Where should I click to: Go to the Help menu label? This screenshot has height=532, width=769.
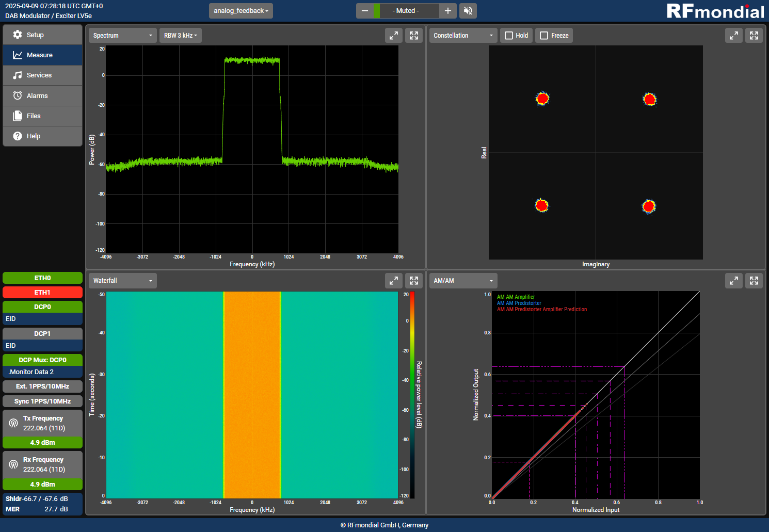pos(34,136)
